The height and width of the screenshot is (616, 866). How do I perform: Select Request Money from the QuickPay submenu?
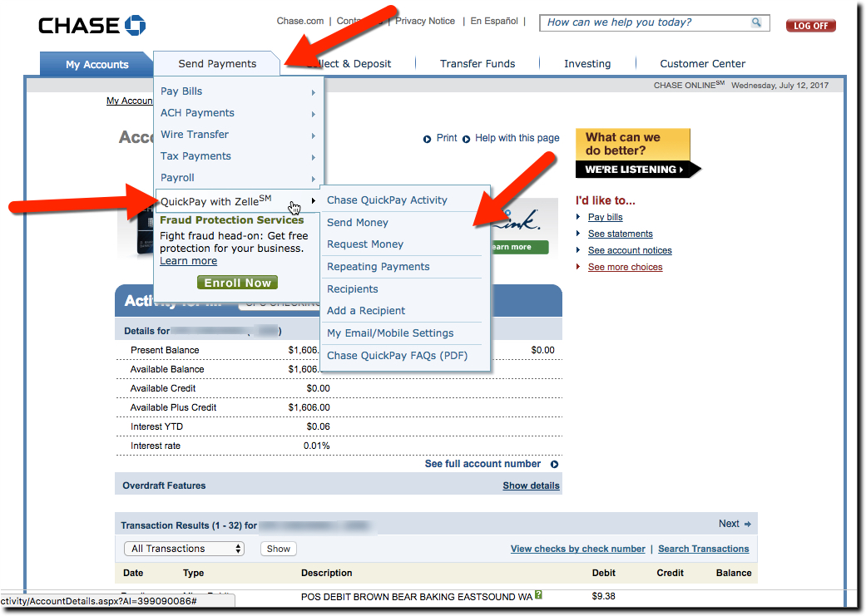point(366,244)
